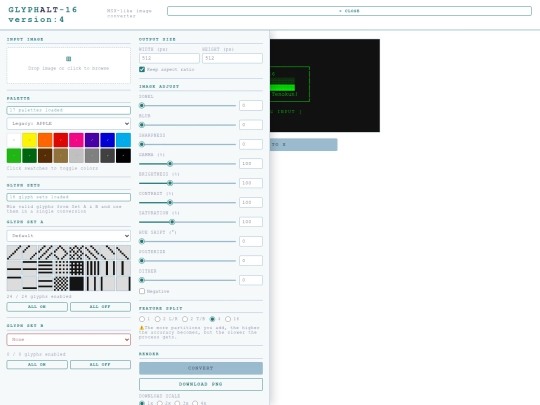
Task: Select feature split option 1
Action: 142,319
